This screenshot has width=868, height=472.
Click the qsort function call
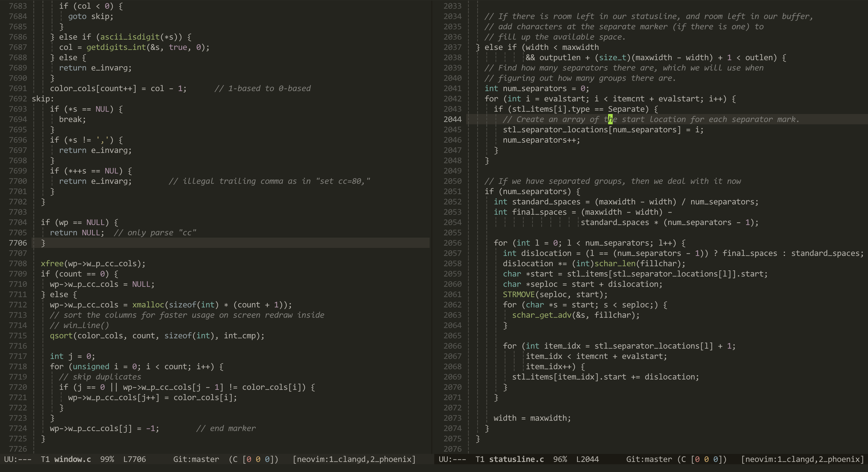61,336
